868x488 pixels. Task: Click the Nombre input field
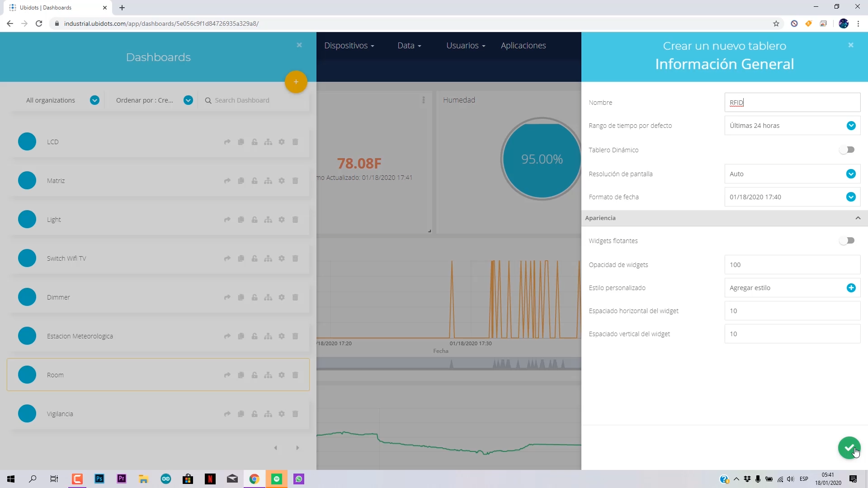coord(792,103)
